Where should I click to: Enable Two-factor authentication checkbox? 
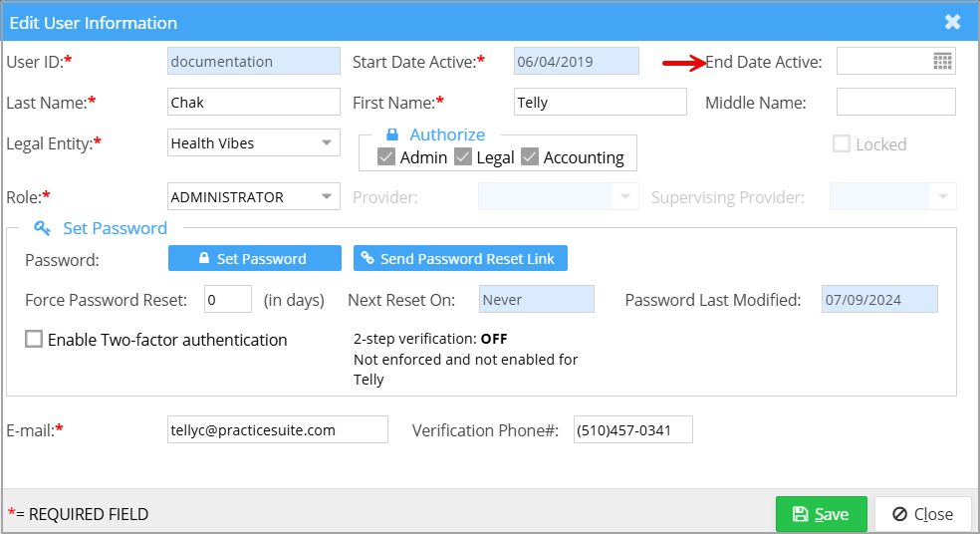tap(34, 340)
